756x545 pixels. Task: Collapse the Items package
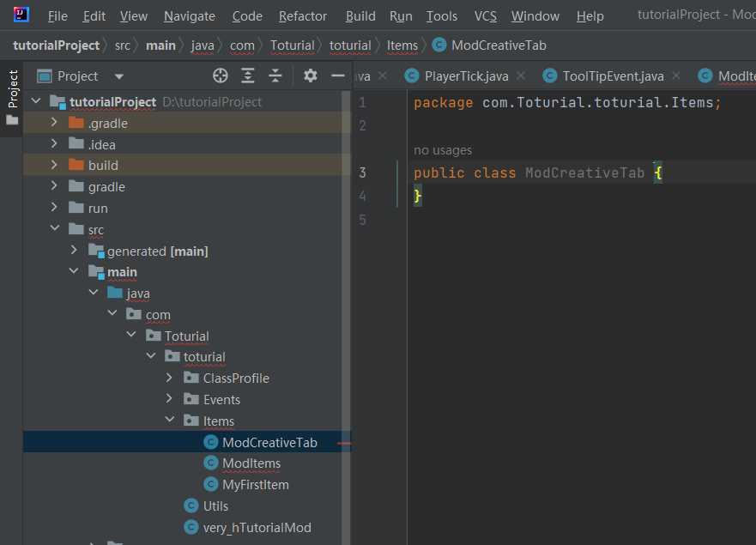pyautogui.click(x=169, y=420)
